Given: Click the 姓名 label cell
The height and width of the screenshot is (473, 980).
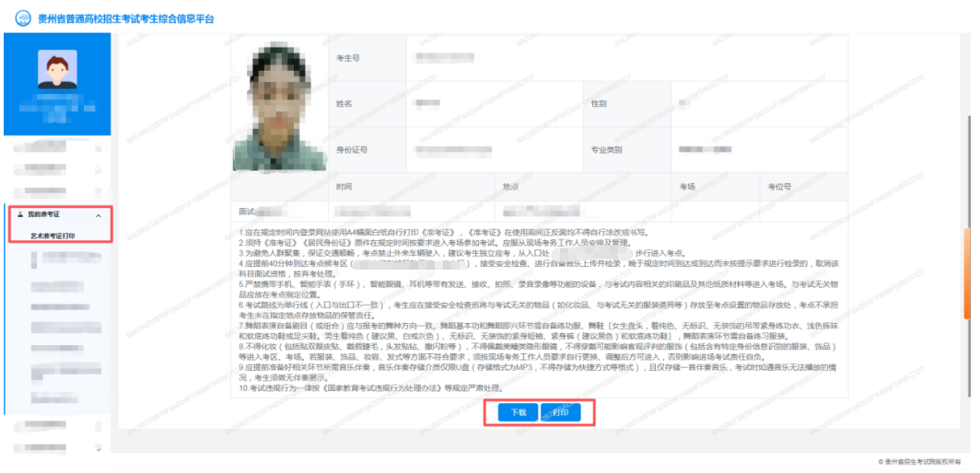Looking at the screenshot, I should point(367,104).
